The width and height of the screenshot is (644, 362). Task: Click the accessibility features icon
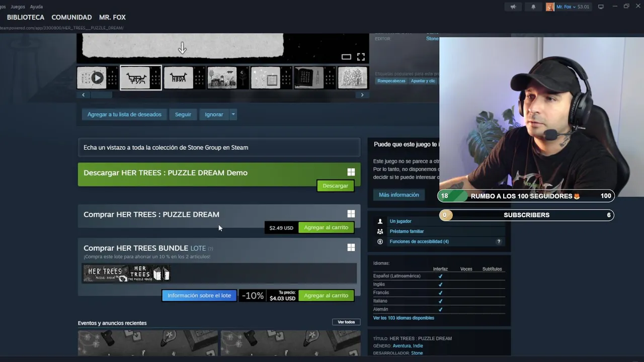pos(380,241)
